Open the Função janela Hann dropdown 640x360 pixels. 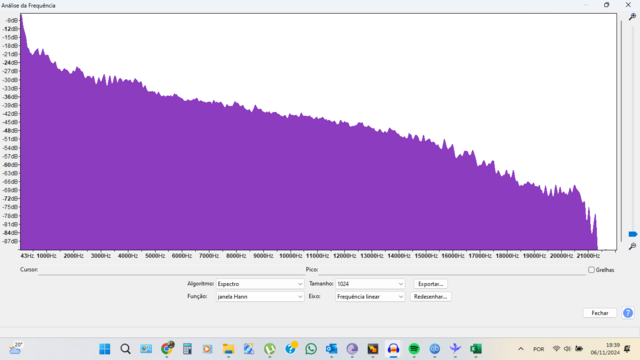(260, 297)
